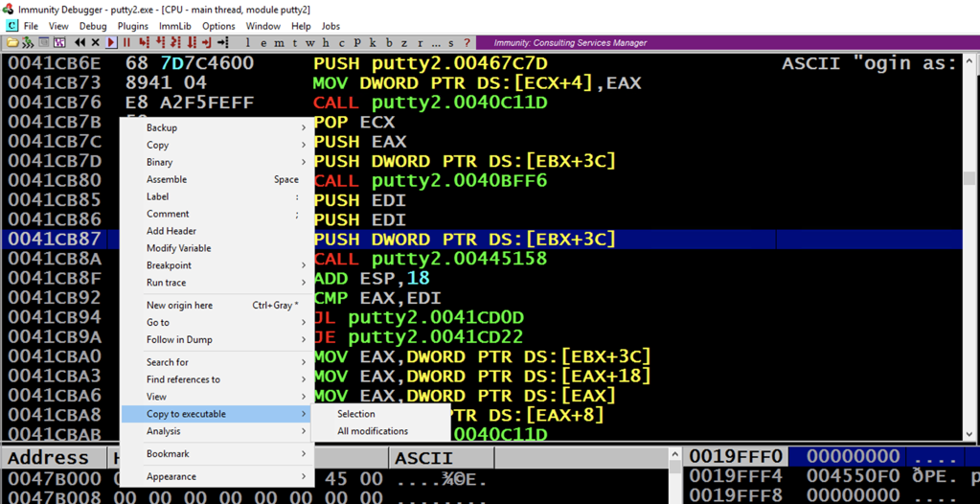Open Call stack with 'k' toolbar button
Screen dimensions: 980x504
pyautogui.click(x=373, y=42)
